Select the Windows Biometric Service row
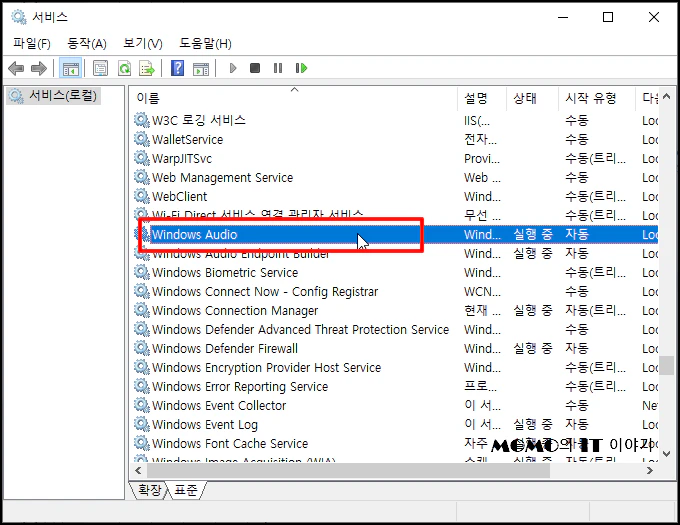This screenshot has width=680, height=525. click(x=395, y=272)
